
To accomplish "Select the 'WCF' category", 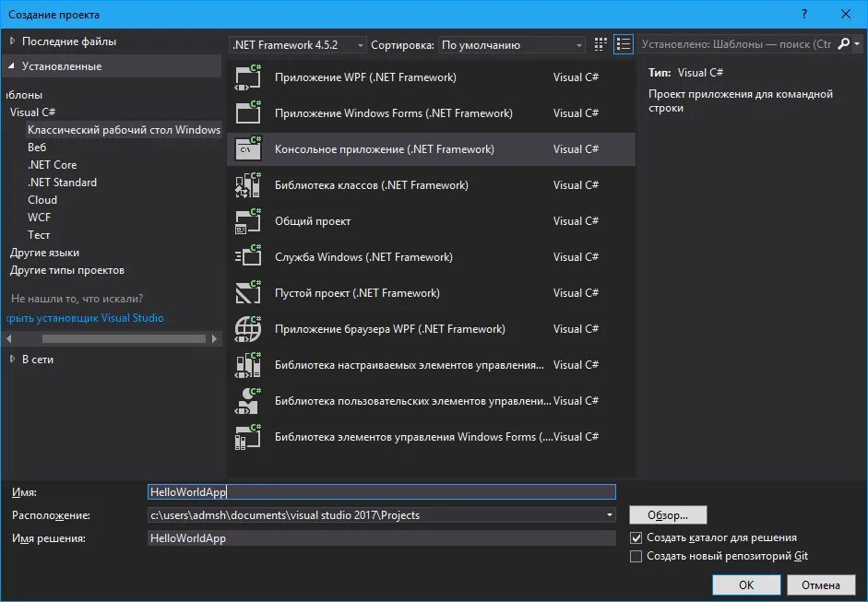I will [40, 218].
